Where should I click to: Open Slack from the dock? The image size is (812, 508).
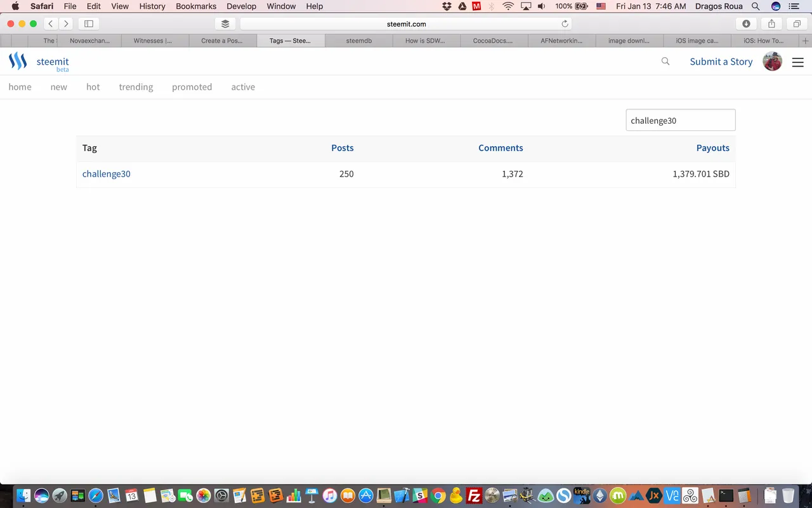tap(420, 495)
